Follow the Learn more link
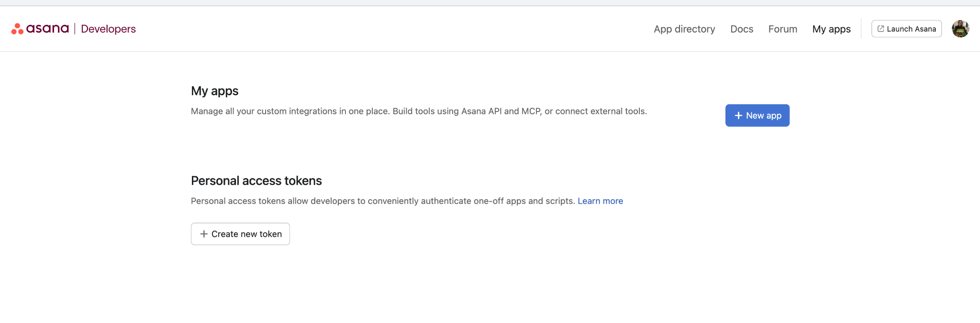Image resolution: width=980 pixels, height=323 pixels. (x=600, y=201)
